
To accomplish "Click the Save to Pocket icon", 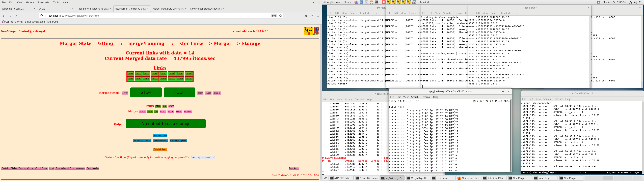I will [x=306, y=16].
